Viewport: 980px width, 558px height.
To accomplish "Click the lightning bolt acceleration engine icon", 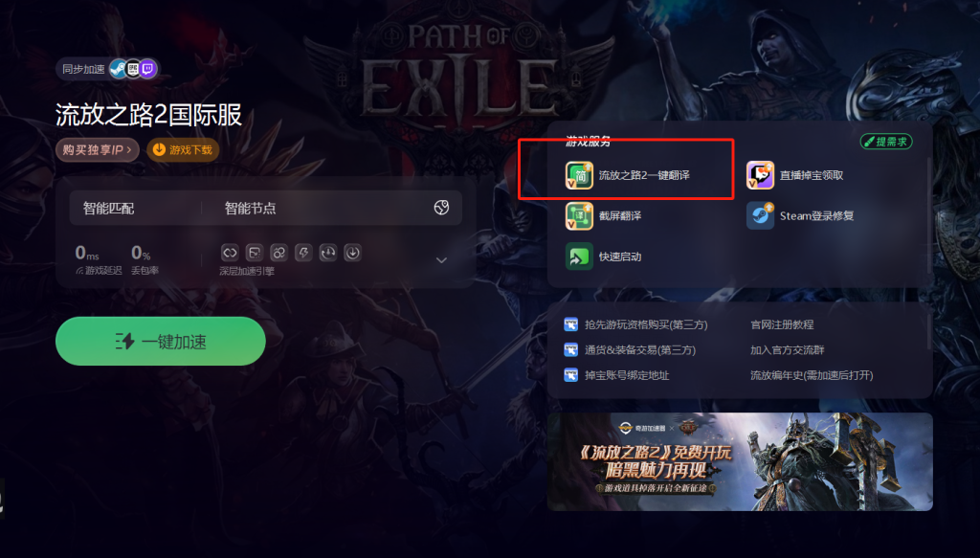I will [x=303, y=253].
